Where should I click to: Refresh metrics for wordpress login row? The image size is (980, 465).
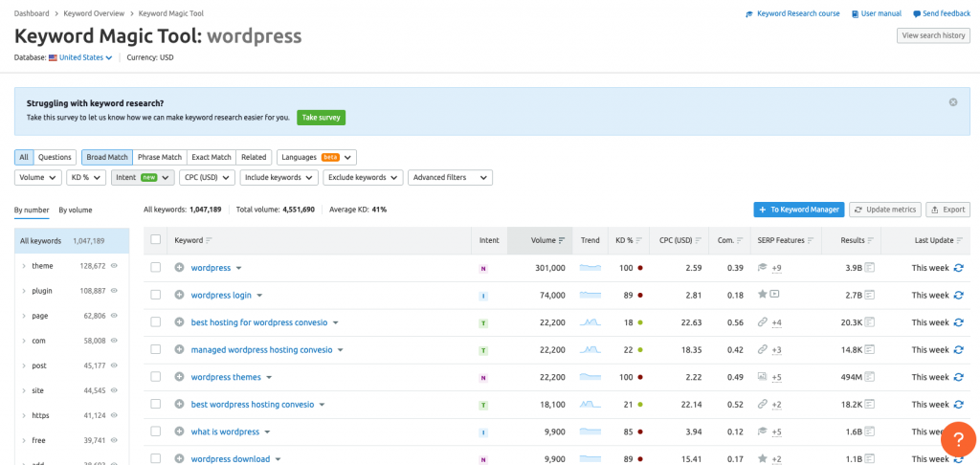tap(958, 295)
